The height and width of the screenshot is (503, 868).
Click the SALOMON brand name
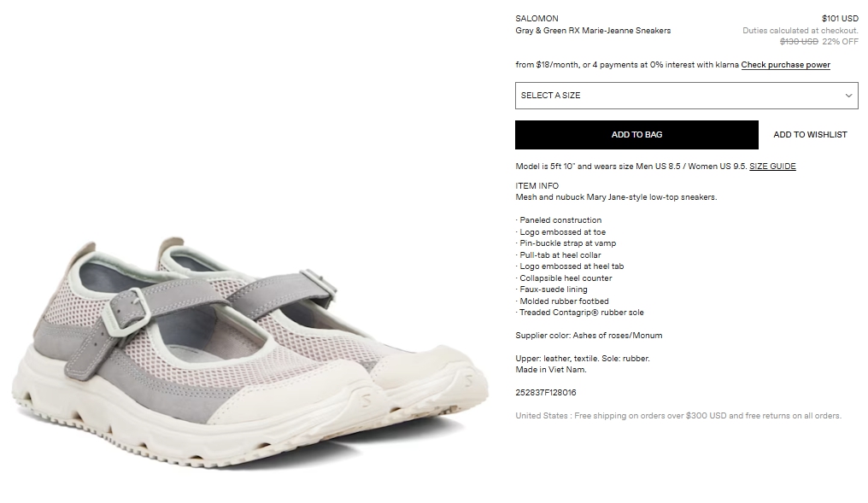pyautogui.click(x=537, y=18)
